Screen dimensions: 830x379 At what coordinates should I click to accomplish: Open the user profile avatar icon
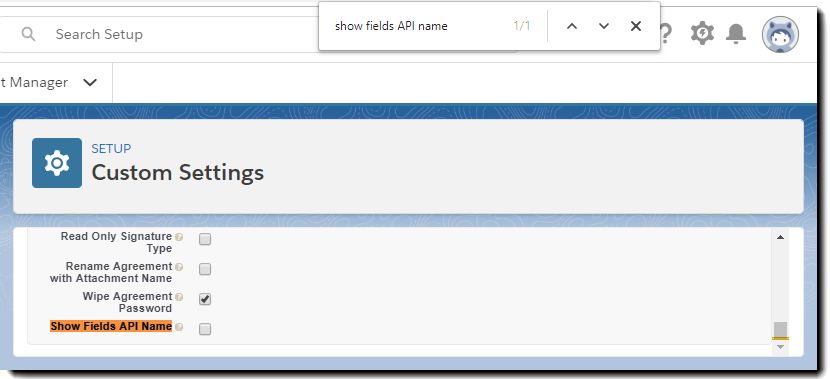tap(780, 34)
